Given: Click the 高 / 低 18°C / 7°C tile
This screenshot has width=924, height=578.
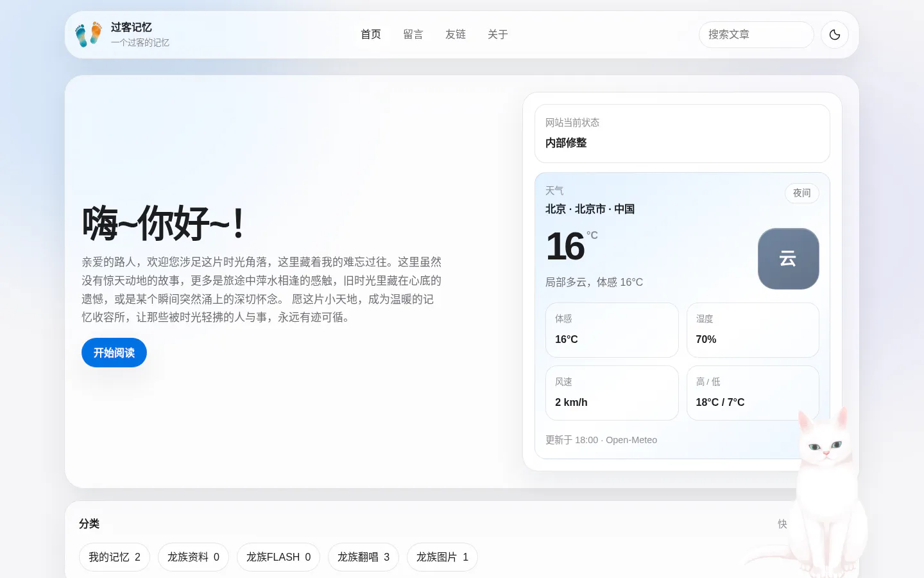Looking at the screenshot, I should click(x=753, y=393).
